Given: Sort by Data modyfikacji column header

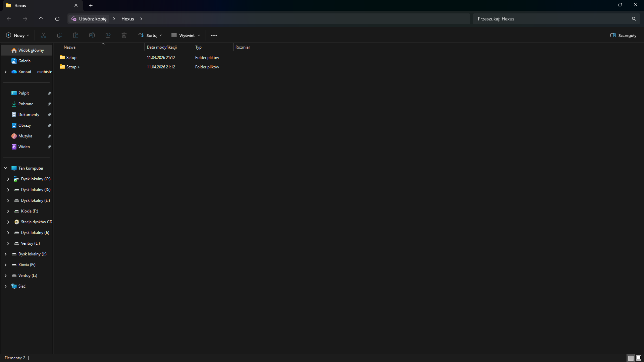Looking at the screenshot, I should [162, 47].
